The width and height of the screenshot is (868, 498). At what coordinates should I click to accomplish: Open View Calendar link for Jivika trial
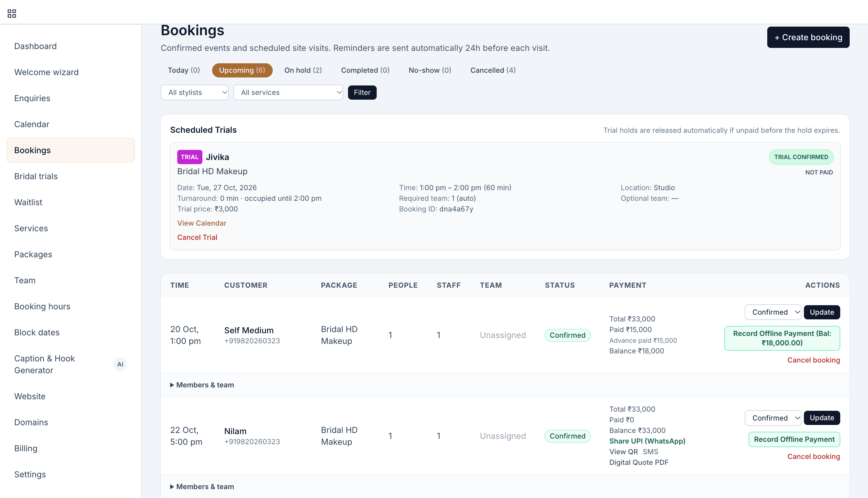[201, 223]
